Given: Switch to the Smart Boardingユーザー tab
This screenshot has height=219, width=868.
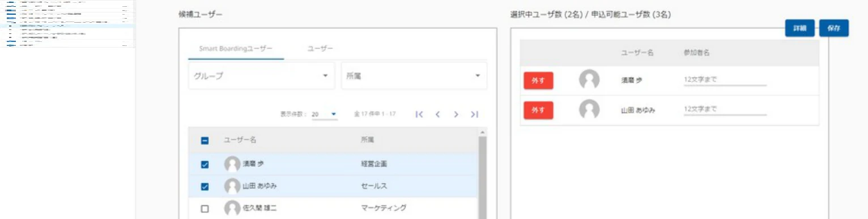Looking at the screenshot, I should point(236,49).
